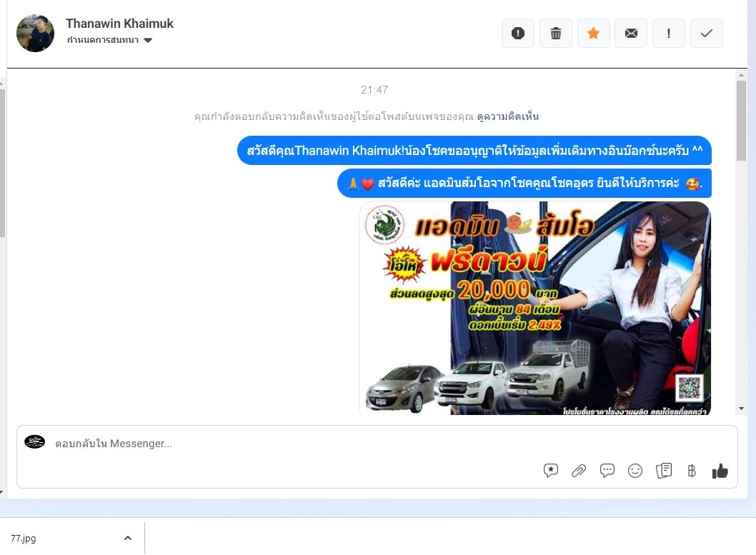Send a thumbs-up like
Screen dimensions: 756x555
click(x=720, y=471)
